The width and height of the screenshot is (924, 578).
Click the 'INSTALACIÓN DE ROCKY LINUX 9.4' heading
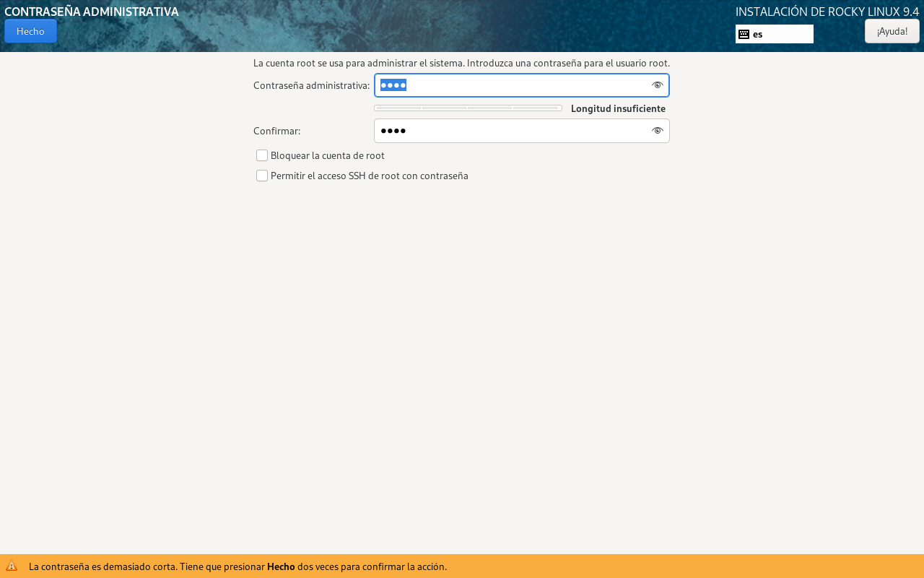pyautogui.click(x=827, y=12)
